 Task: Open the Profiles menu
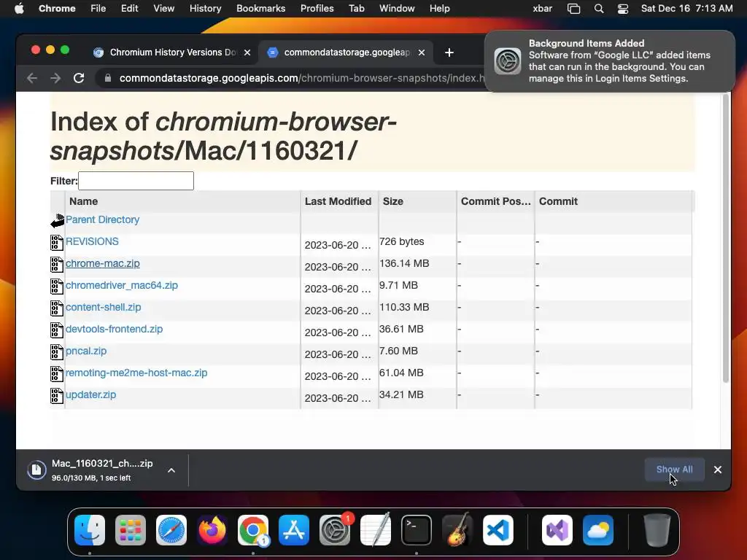tap(317, 9)
